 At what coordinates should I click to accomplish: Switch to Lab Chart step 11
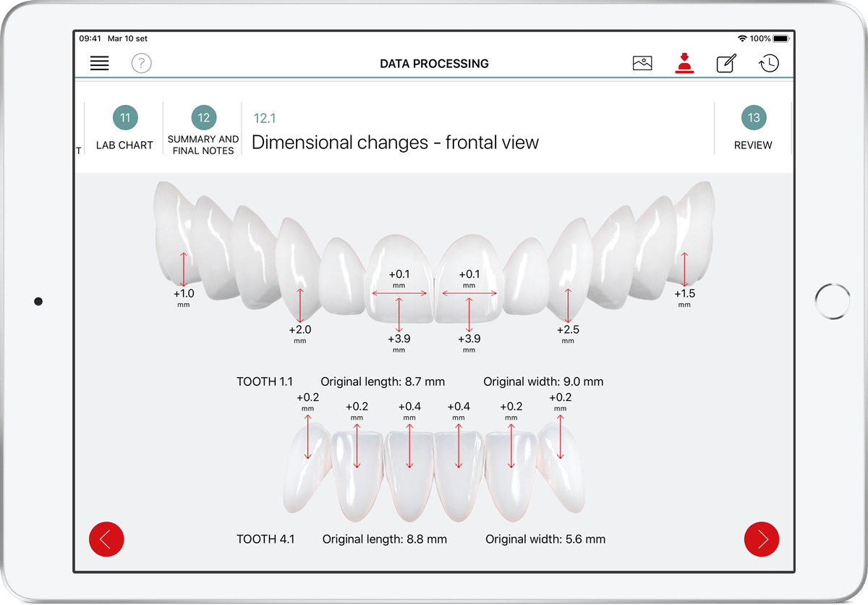(125, 128)
